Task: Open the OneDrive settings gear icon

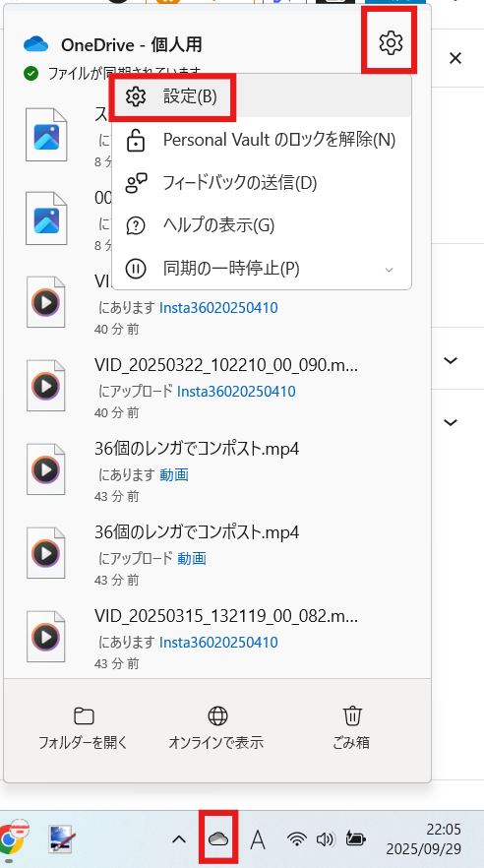Action: click(392, 42)
